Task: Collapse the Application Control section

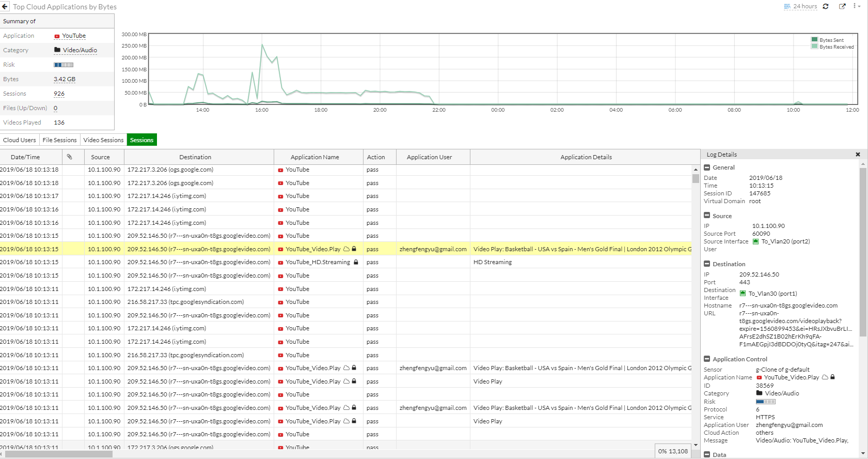Action: coord(707,359)
